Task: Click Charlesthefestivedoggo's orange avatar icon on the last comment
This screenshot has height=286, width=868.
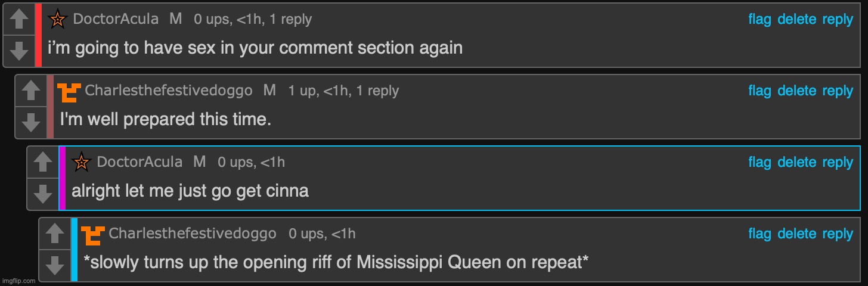Action: tap(93, 234)
